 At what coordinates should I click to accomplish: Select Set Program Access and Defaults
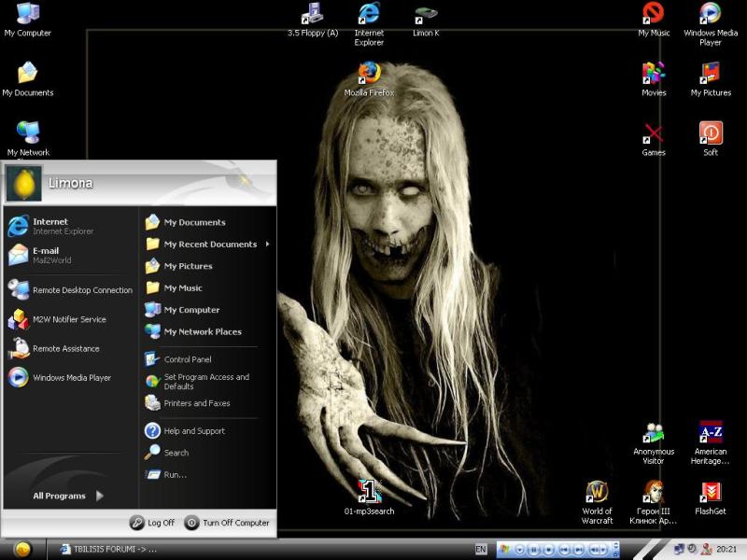207,382
